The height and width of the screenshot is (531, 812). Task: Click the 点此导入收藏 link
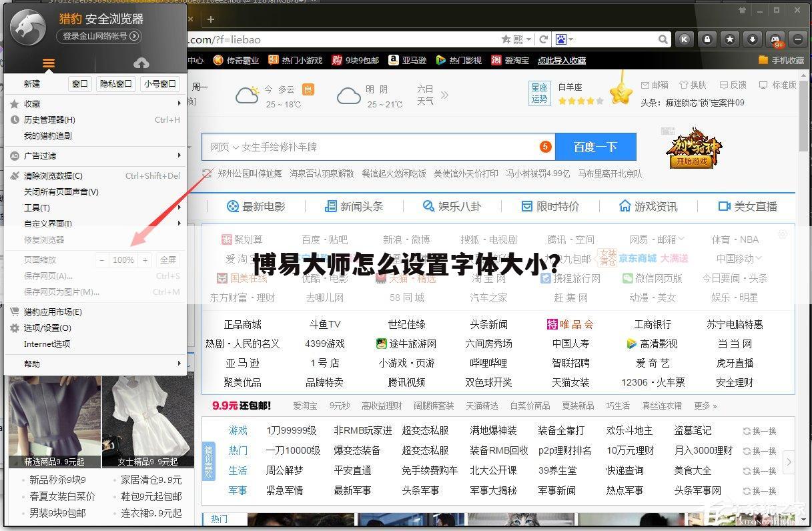[562, 60]
